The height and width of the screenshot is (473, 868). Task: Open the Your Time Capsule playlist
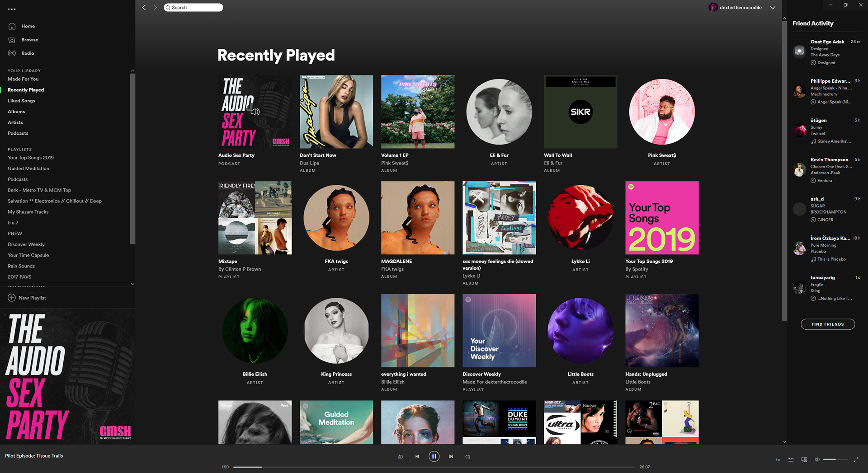pyautogui.click(x=28, y=255)
